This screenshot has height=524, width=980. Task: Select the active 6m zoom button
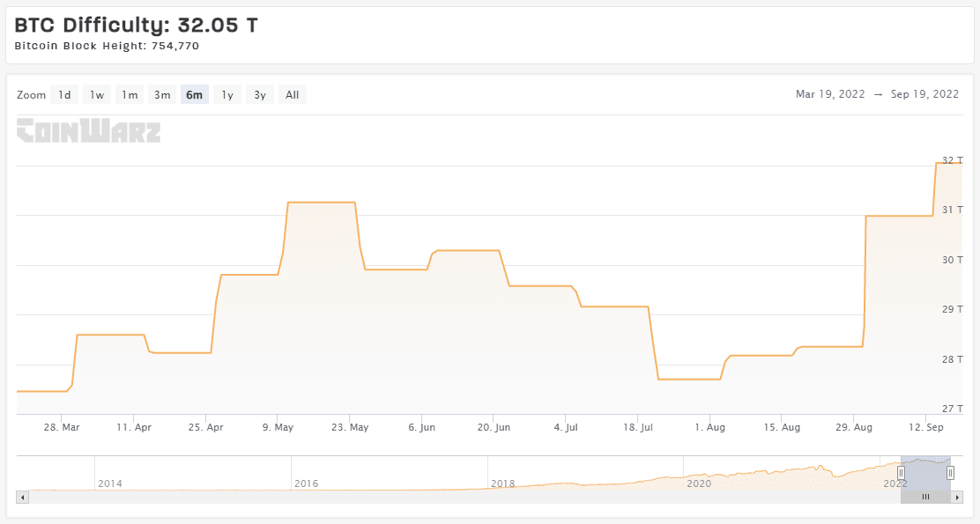[195, 95]
